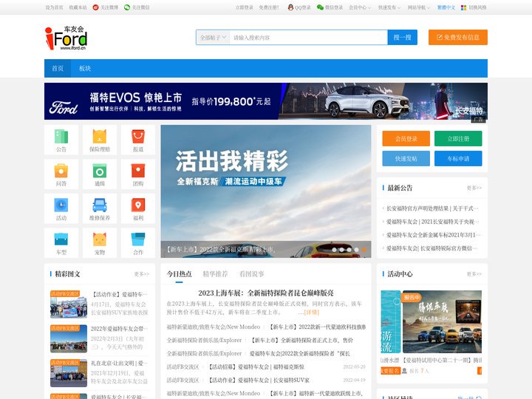The height and width of the screenshot is (399, 532).
Task: Open the 2023上海车展：全新福特探险者 headline
Action: [x=266, y=293]
